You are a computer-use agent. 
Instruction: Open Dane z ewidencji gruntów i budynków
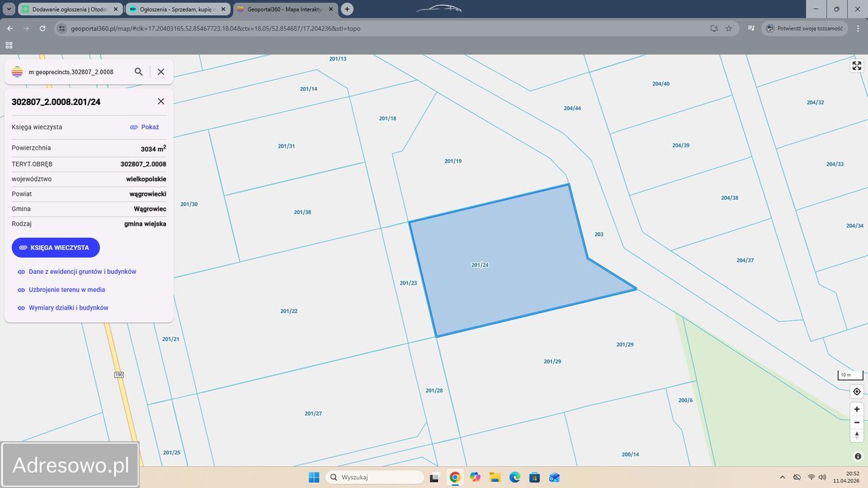(82, 272)
